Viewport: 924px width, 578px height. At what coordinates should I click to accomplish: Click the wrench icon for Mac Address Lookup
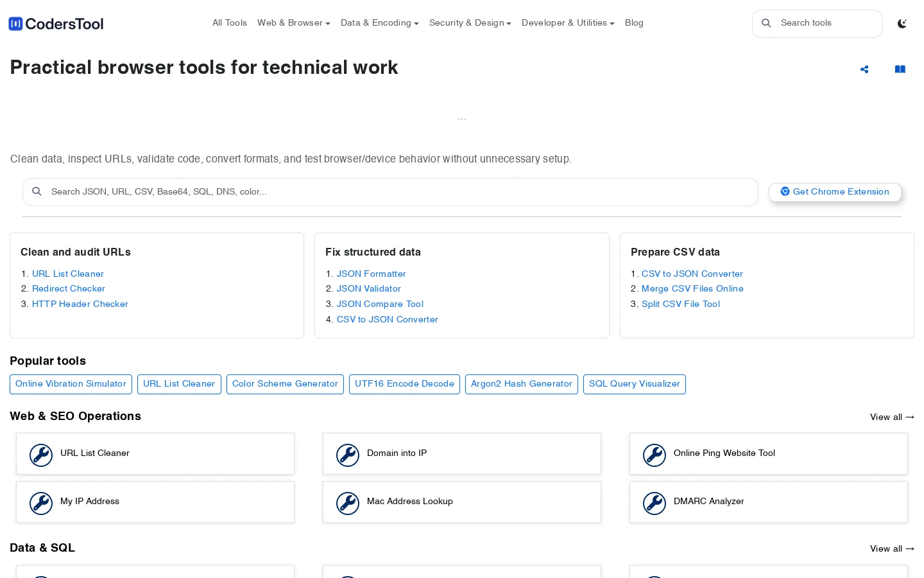tap(348, 503)
